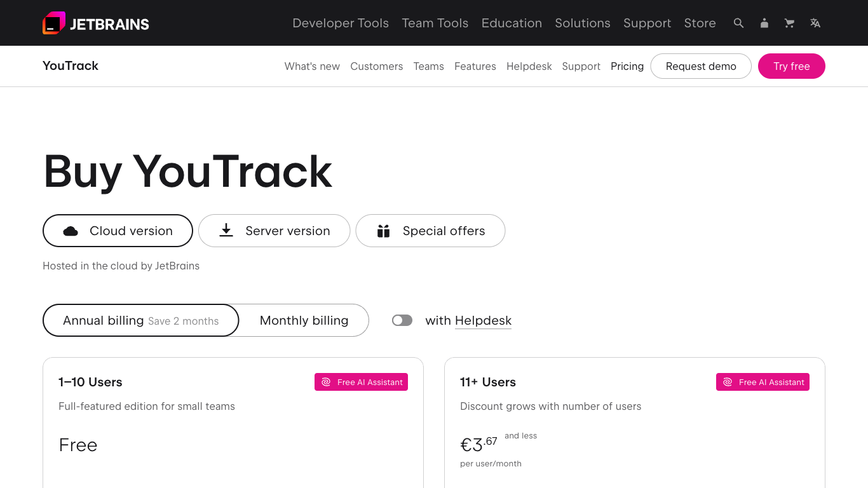
Task: Click the cloud icon in Cloud version
Action: click(71, 231)
